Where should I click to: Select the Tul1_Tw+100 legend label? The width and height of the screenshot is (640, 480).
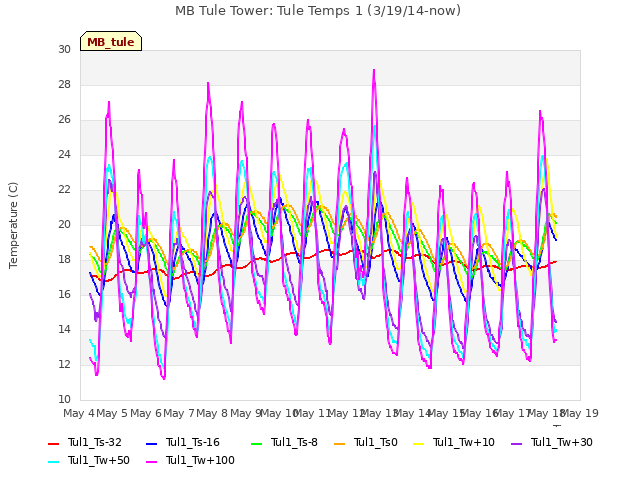click(x=200, y=460)
